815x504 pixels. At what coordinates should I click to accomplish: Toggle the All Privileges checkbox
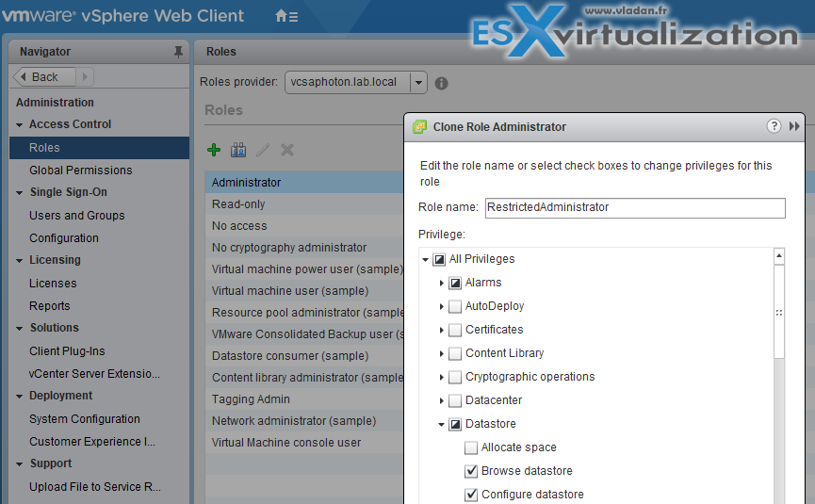pyautogui.click(x=439, y=259)
